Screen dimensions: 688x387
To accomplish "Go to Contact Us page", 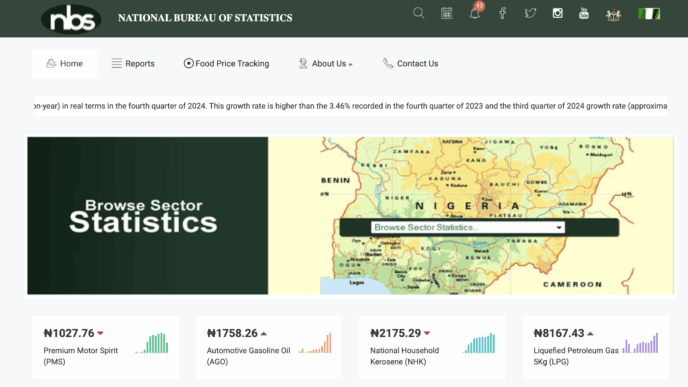I will (410, 64).
